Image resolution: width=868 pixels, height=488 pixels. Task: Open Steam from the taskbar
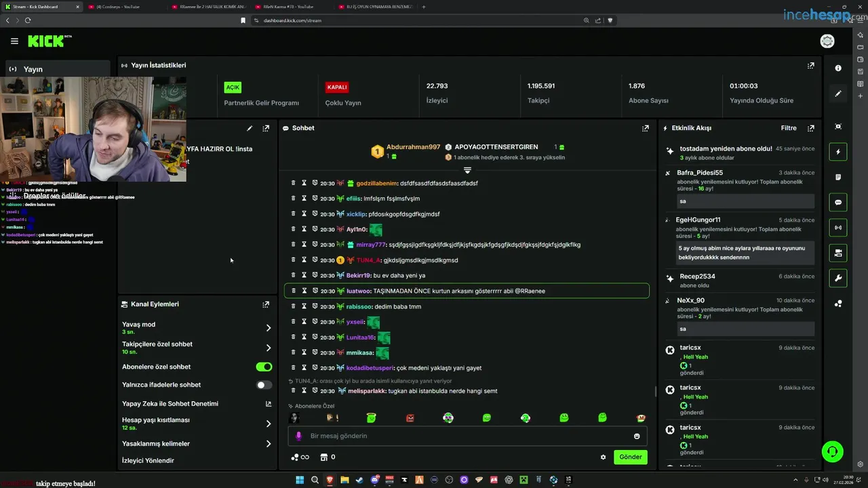(359, 480)
